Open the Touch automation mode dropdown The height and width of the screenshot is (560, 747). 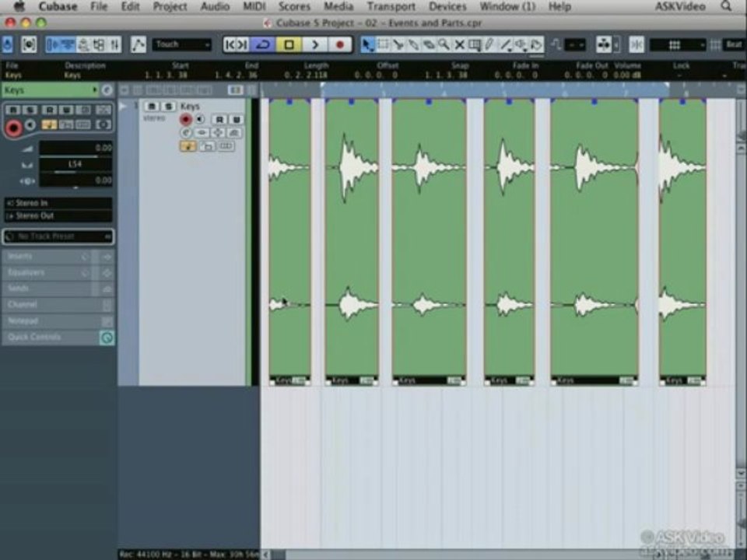(x=181, y=45)
